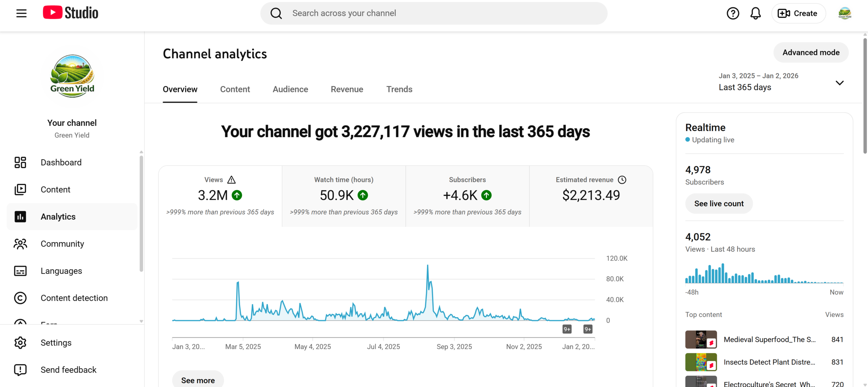This screenshot has height=387, width=868.
Task: Click the first 9+ video marker on the chart
Action: click(x=567, y=329)
